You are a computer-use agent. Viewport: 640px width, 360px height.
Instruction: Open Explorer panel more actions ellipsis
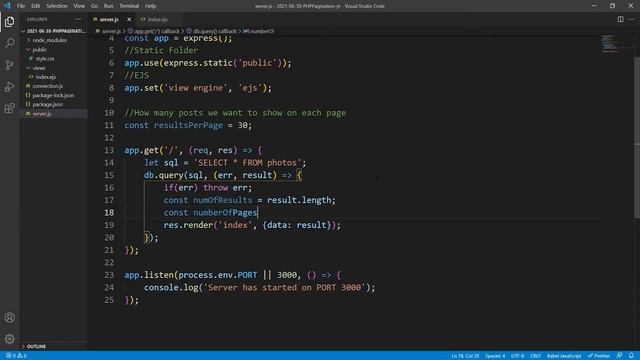pos(78,19)
